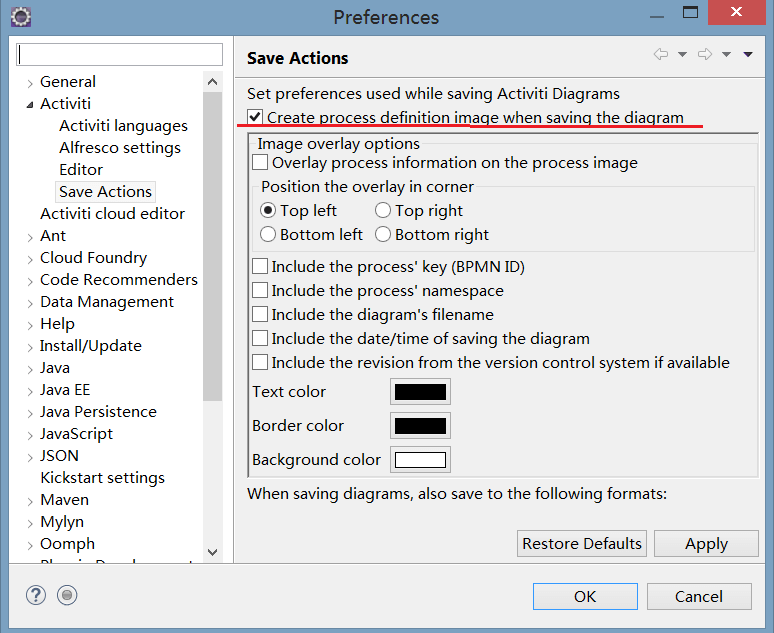This screenshot has width=774, height=633.
Task: Check Include the diagram's filename
Action: [261, 315]
